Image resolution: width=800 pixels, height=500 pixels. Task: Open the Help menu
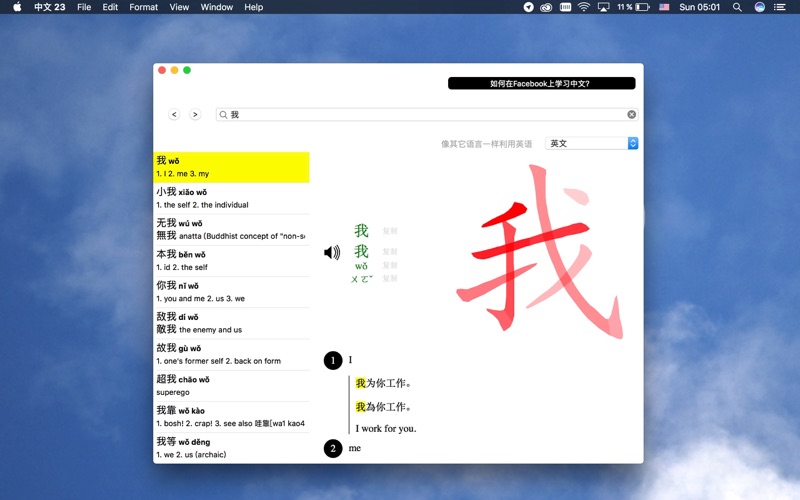pos(253,7)
